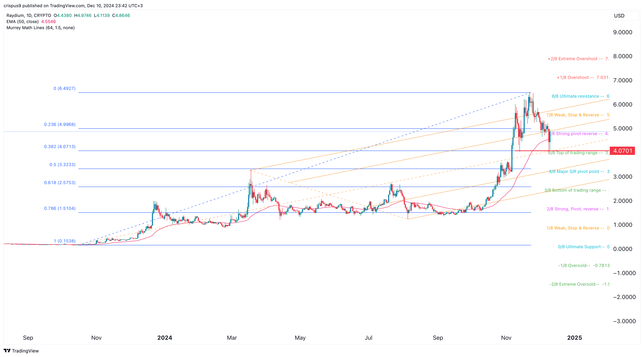Viewport: 644px width, 357px height.
Task: Click the 1/8 Weak, Stop & Reverse label
Action: click(578, 228)
